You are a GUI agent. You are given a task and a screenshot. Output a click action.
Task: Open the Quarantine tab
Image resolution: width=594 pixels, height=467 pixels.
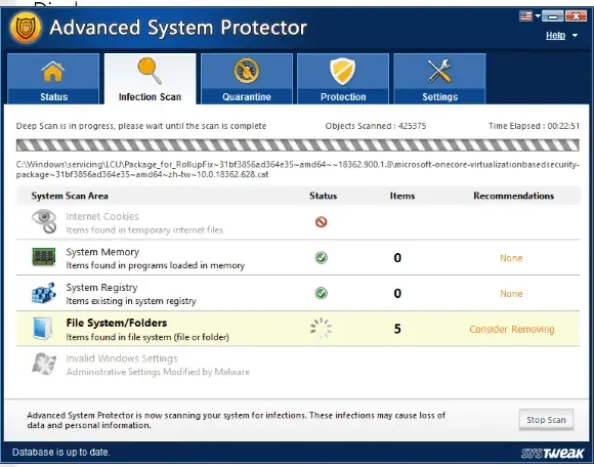click(x=247, y=79)
